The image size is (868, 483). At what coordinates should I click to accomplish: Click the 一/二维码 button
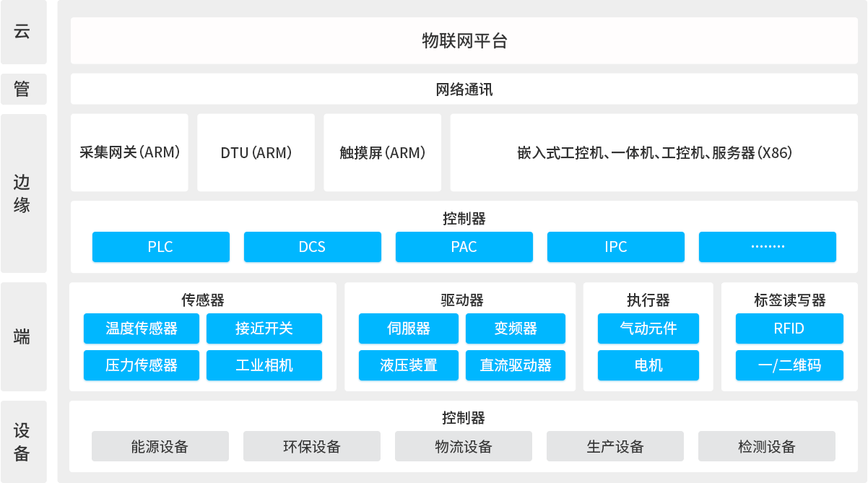click(789, 365)
